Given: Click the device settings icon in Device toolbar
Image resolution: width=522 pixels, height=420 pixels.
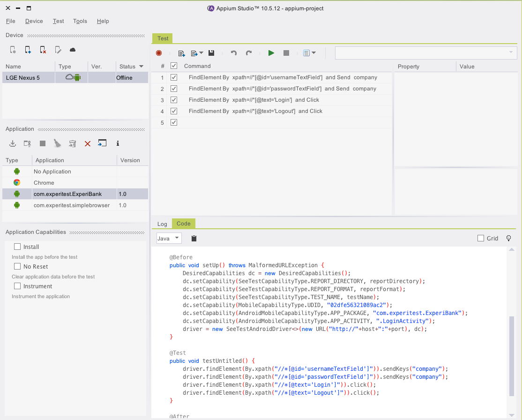Looking at the screenshot, I should tap(13, 50).
